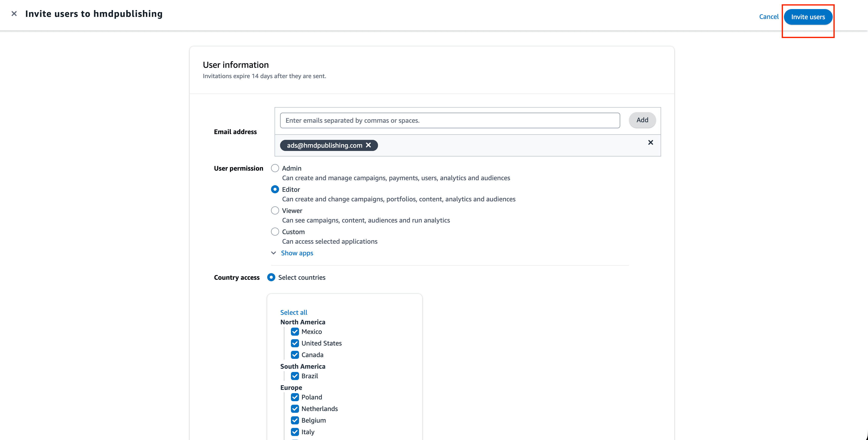Click the Select all countries link
The width and height of the screenshot is (868, 440).
[293, 312]
